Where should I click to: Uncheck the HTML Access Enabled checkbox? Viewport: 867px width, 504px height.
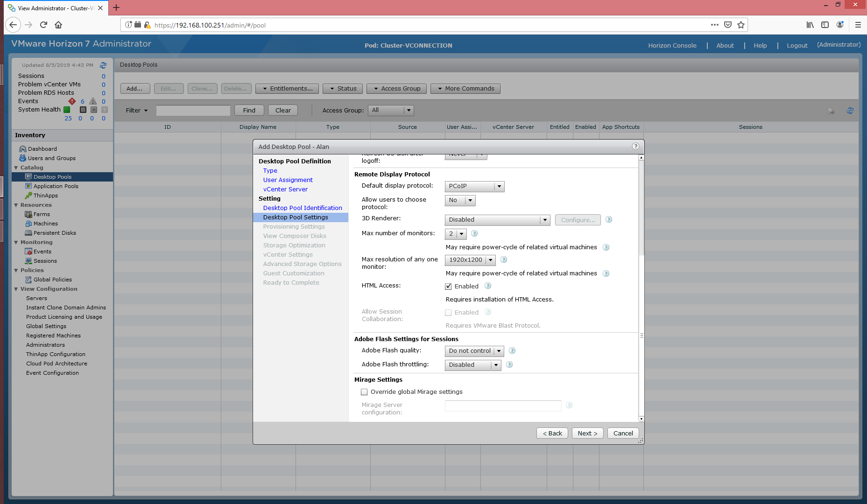[448, 287]
